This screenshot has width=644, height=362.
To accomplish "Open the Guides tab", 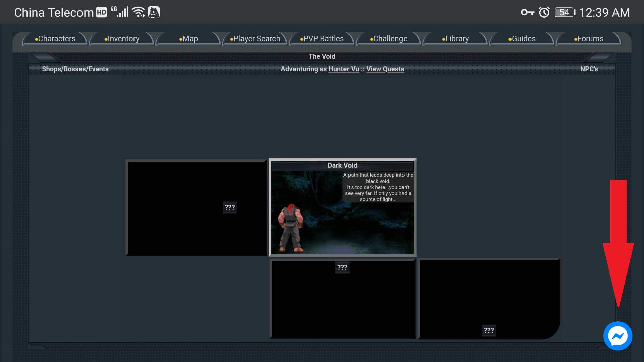I will point(522,39).
